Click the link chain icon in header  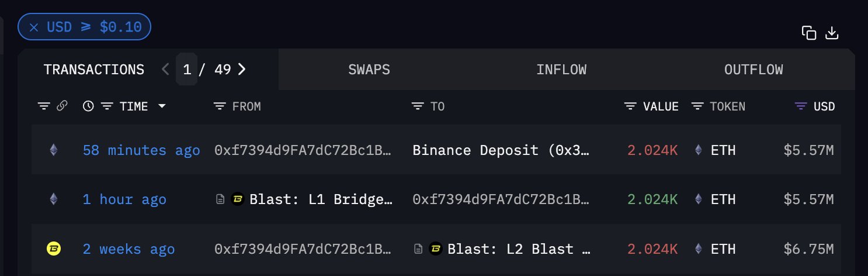(x=62, y=106)
